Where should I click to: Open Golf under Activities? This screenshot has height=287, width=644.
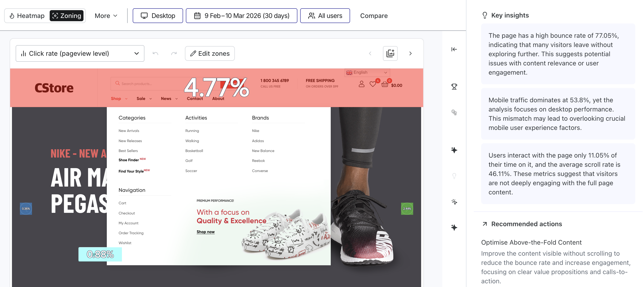tap(189, 161)
